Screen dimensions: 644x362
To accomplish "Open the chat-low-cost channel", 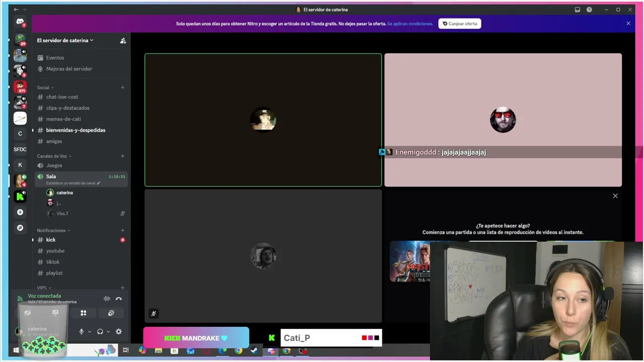I will click(81, 97).
